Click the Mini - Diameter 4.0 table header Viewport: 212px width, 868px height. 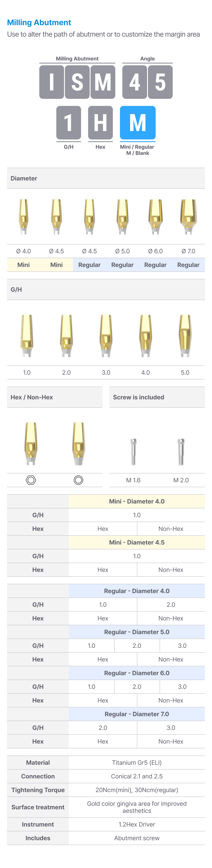tap(137, 501)
